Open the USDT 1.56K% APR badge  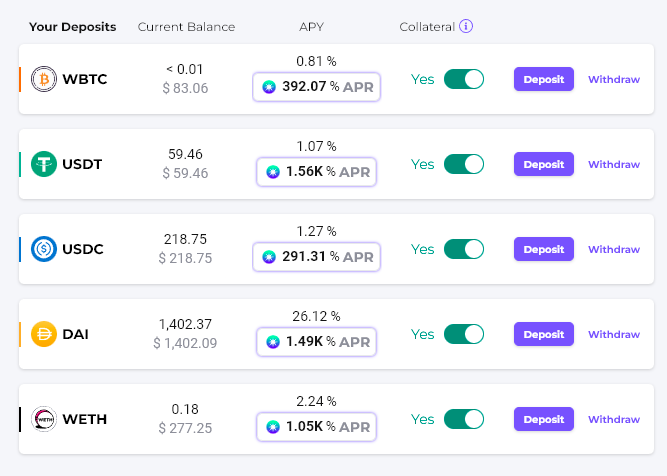(x=316, y=172)
